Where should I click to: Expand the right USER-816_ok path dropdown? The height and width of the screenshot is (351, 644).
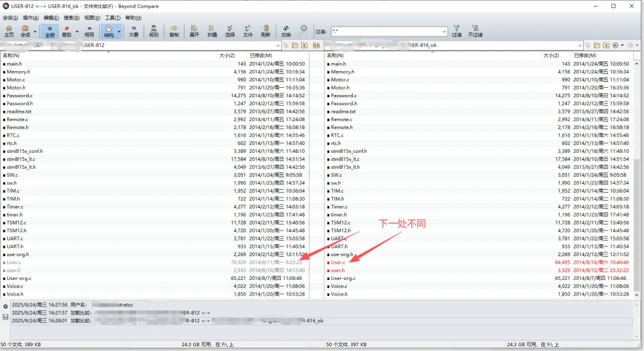580,45
